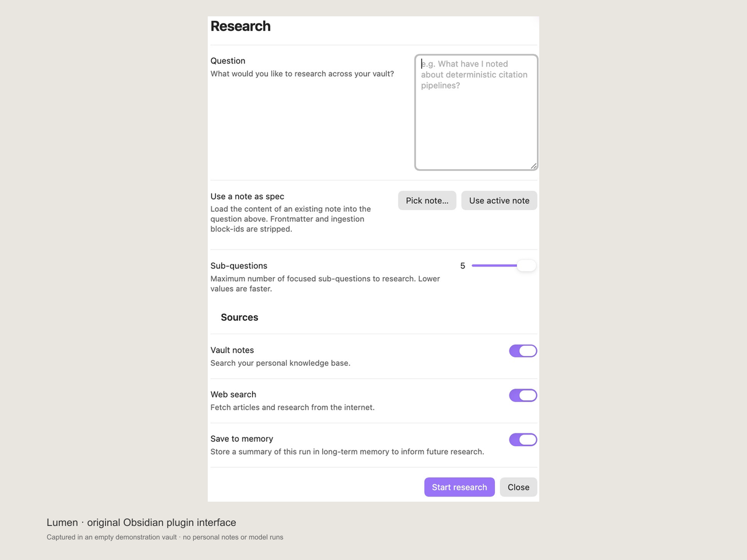Click into the Question text area

coord(476,113)
